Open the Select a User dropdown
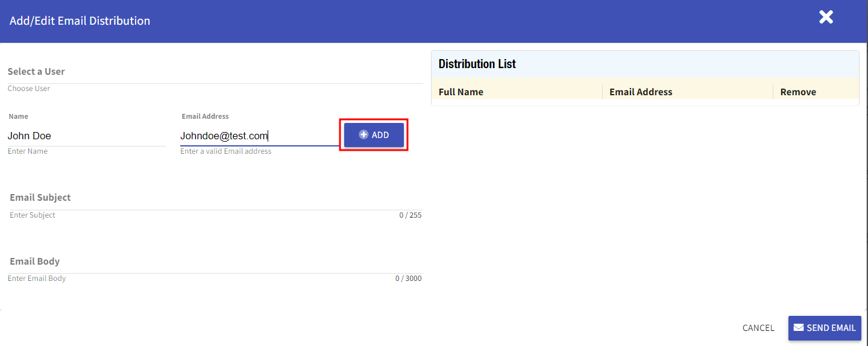Image resolution: width=868 pixels, height=346 pixels. (215, 72)
